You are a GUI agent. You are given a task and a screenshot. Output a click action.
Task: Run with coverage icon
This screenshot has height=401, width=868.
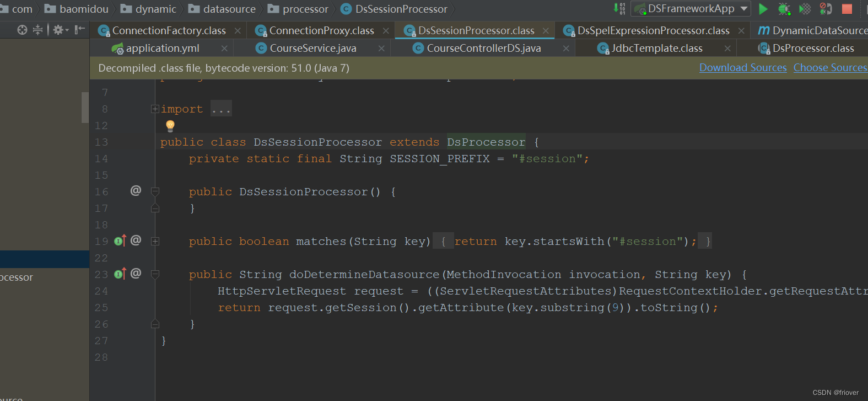point(805,9)
